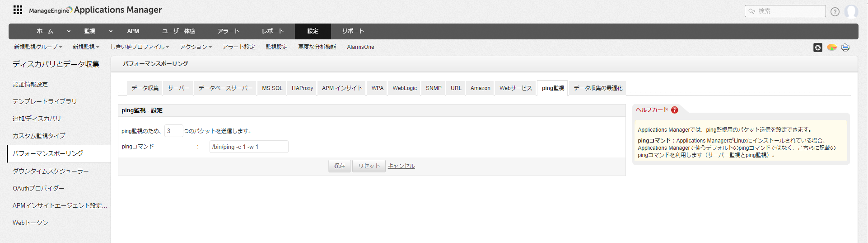Open the 新規監視 dropdown

point(86,47)
